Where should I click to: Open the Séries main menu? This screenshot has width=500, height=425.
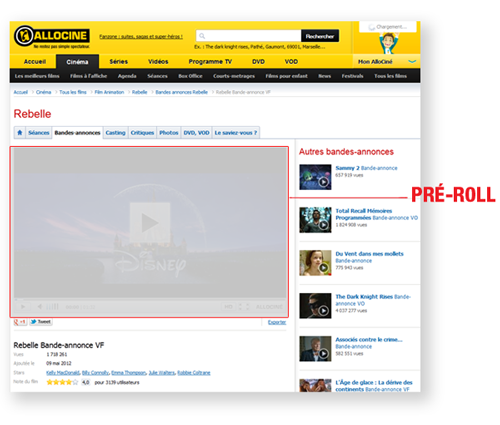point(119,62)
